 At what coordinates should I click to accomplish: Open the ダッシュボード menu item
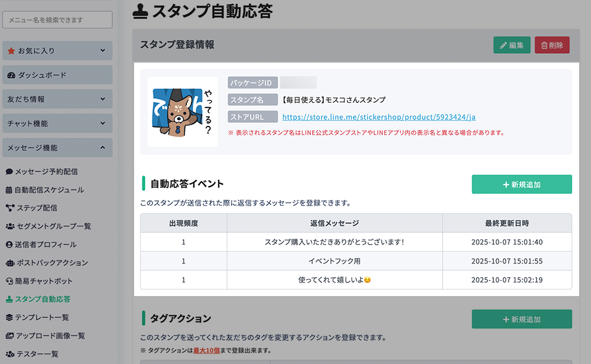pos(57,75)
